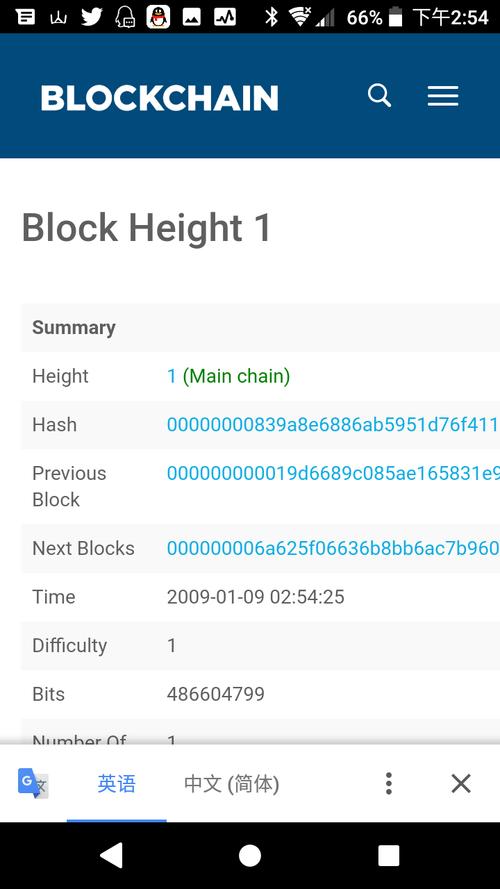Screen dimensions: 500x889
Task: Open the Previous Block hash link
Action: tap(333, 473)
